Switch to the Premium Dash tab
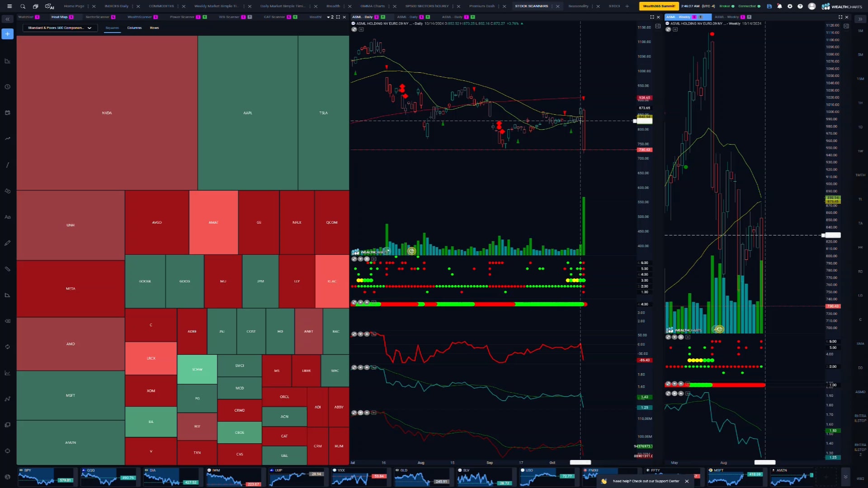Image resolution: width=868 pixels, height=488 pixels. pyautogui.click(x=482, y=6)
